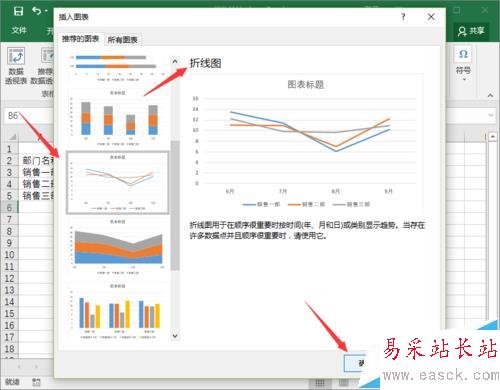Click the Undo arrow icon

click(36, 11)
